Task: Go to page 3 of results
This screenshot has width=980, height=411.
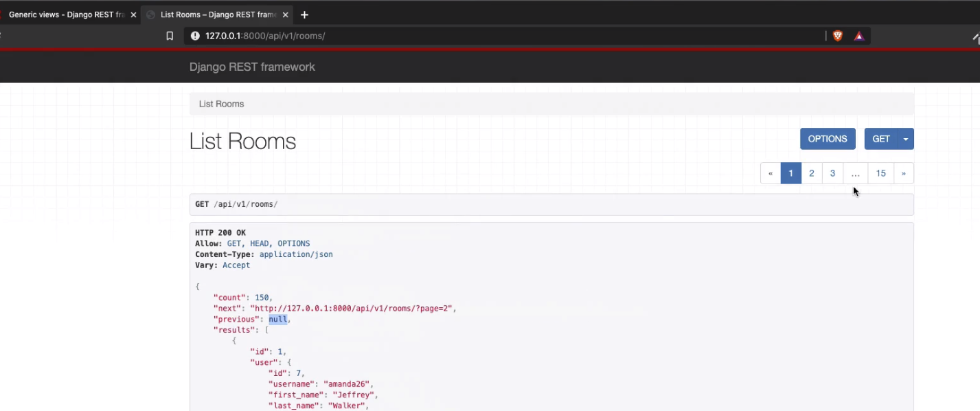Action: click(x=832, y=173)
